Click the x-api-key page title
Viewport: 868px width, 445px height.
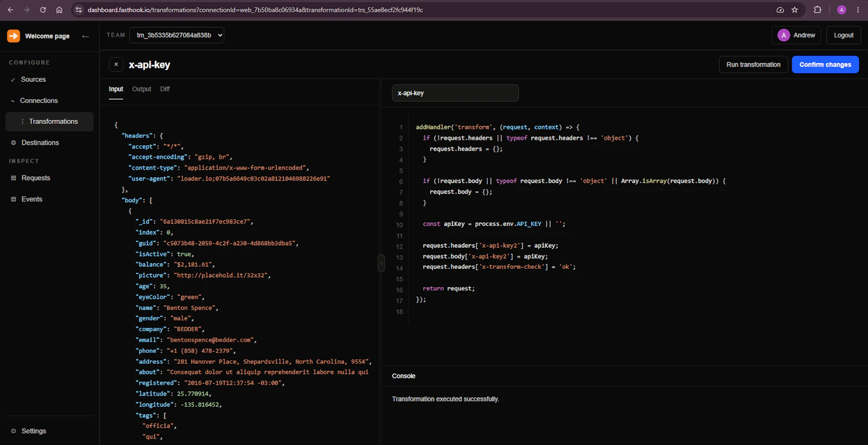[x=149, y=65]
